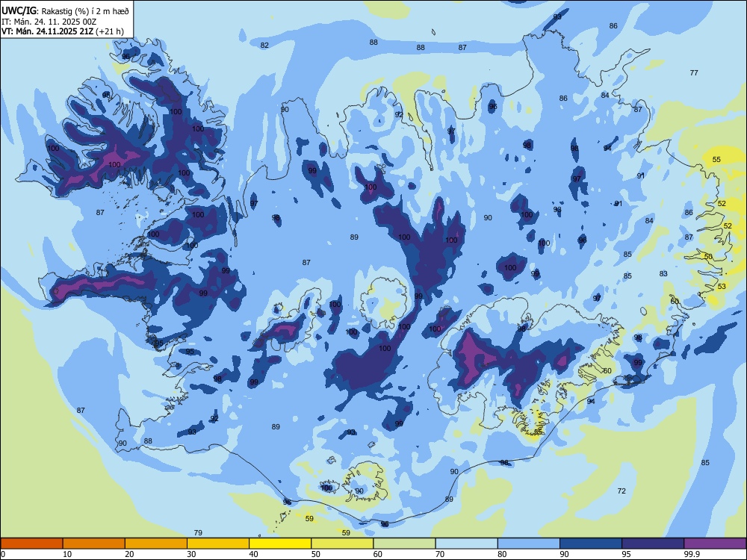Click the orange 10–20 legend swatch

94,544
